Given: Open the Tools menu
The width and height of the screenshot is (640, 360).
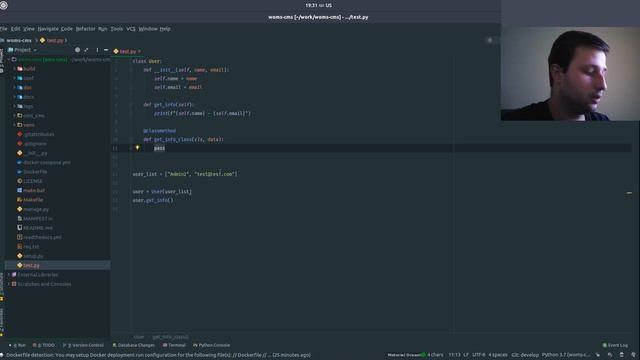Looking at the screenshot, I should click(117, 29).
